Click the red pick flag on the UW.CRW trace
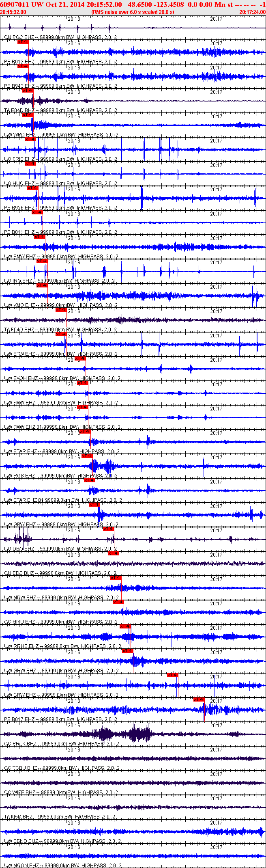266x868 pixels. [x=172, y=675]
